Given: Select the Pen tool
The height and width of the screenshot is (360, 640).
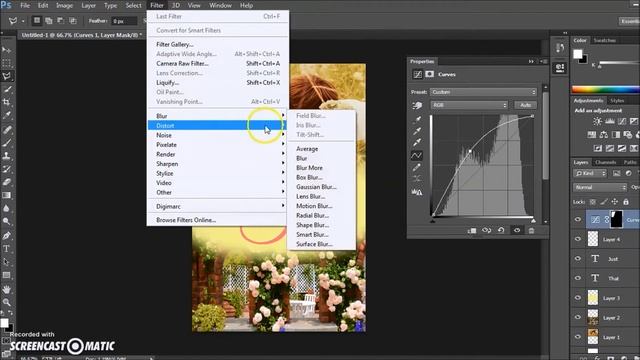Looking at the screenshot, I should (x=7, y=236).
